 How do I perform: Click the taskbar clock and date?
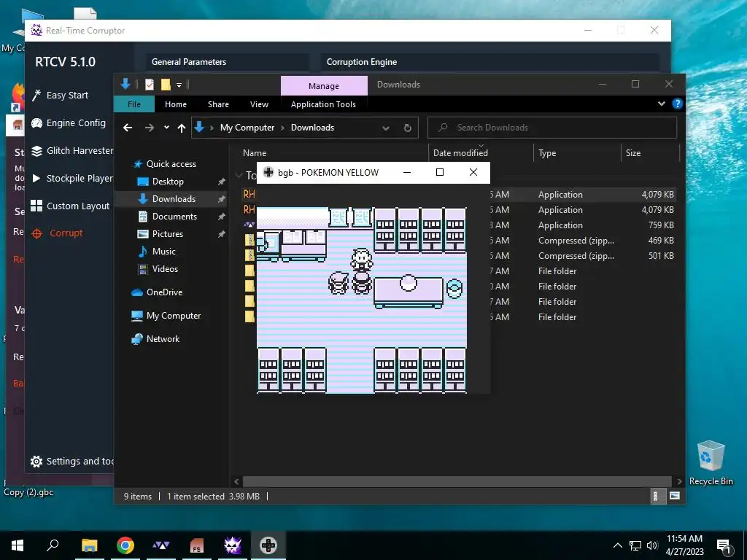[684, 545]
